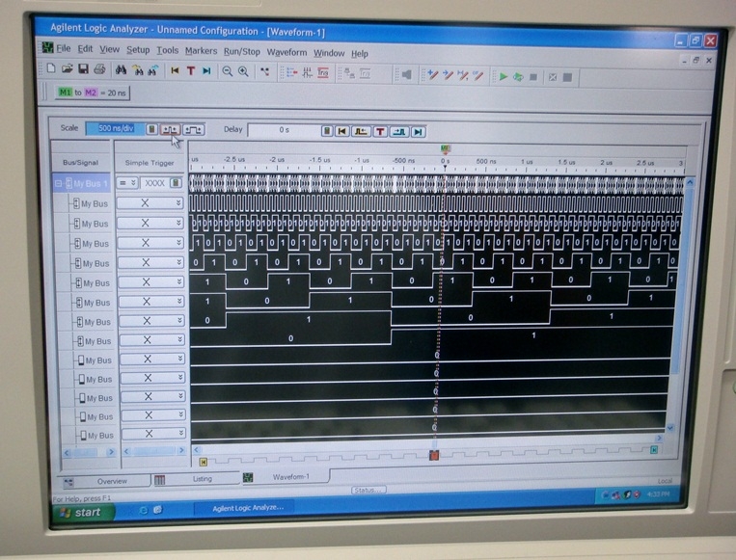
Task: Go to beginning of data in main toolbar
Action: 175,70
